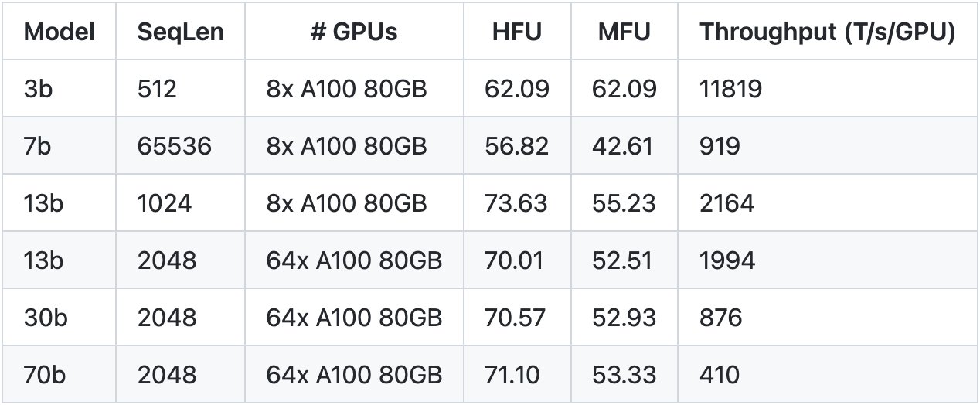Select the 52.51 MFU value

[x=624, y=260]
